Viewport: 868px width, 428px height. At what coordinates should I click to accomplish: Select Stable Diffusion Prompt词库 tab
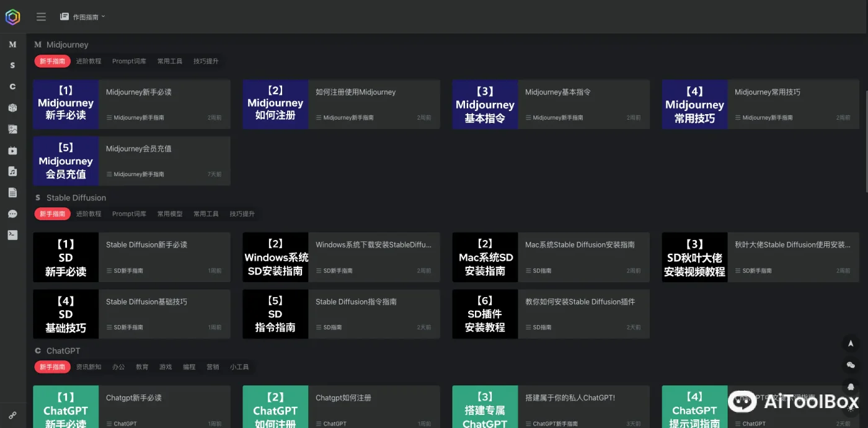pos(129,214)
